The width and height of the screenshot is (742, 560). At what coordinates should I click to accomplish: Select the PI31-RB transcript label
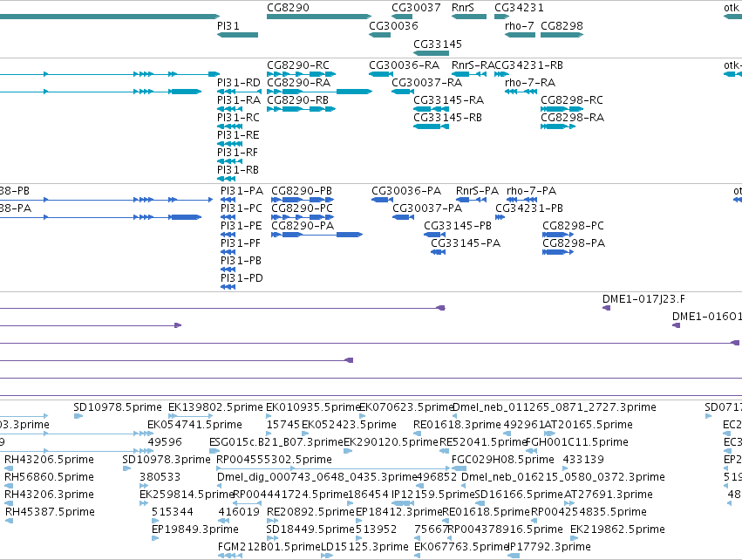pyautogui.click(x=237, y=170)
